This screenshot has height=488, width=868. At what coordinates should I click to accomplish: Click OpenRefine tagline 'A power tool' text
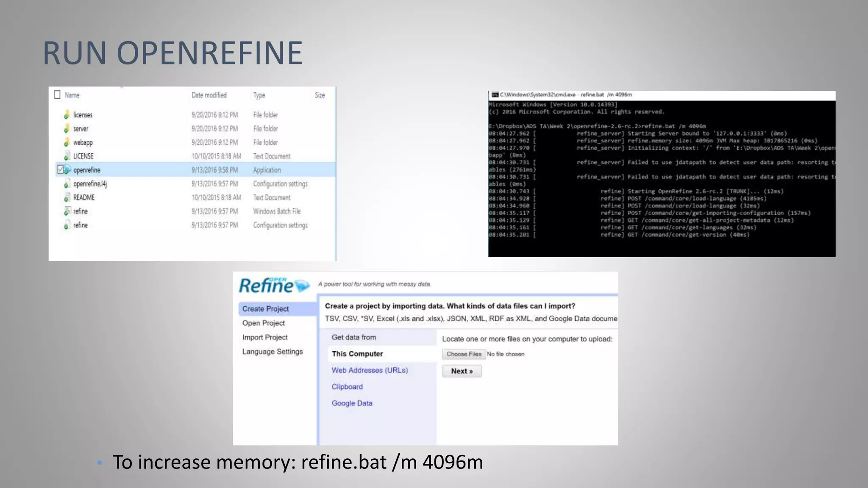[x=374, y=284]
